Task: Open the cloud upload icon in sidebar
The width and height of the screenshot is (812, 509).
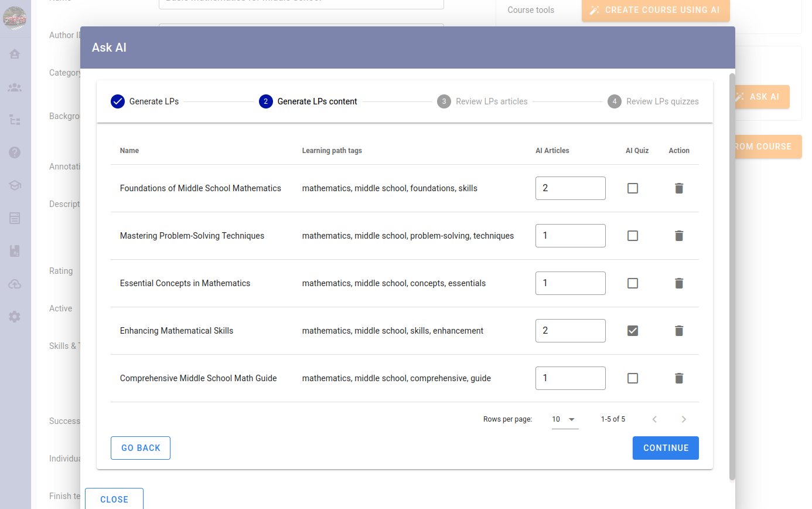Action: [15, 284]
